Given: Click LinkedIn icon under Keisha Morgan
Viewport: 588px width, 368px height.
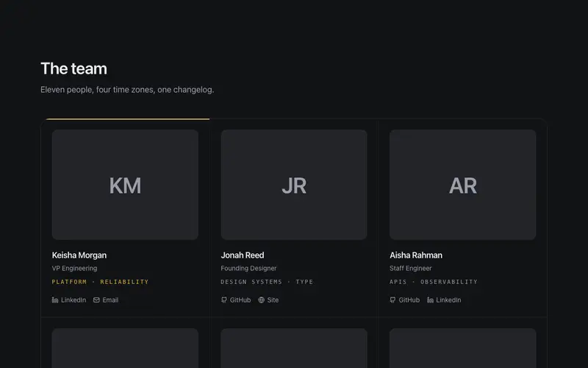Looking at the screenshot, I should point(55,300).
